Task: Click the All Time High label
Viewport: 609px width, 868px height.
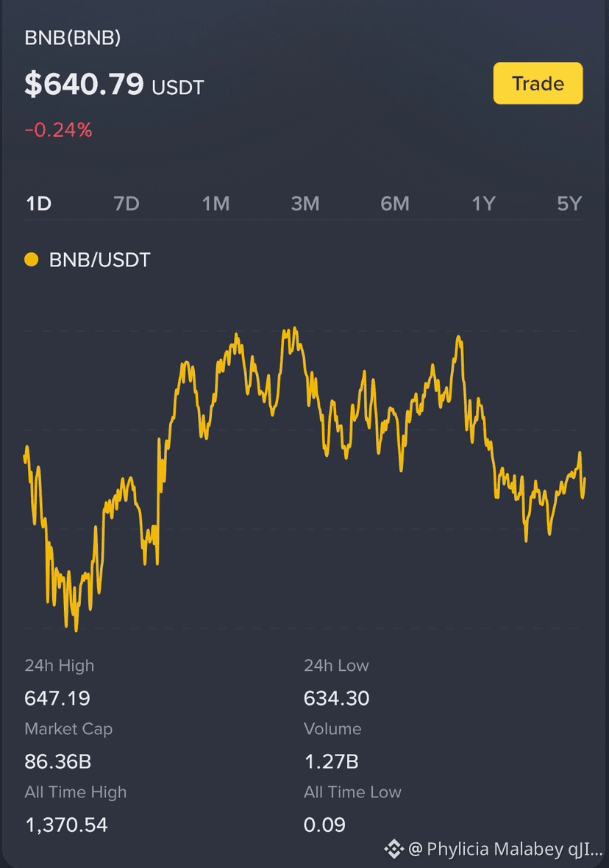Action: tap(75, 792)
